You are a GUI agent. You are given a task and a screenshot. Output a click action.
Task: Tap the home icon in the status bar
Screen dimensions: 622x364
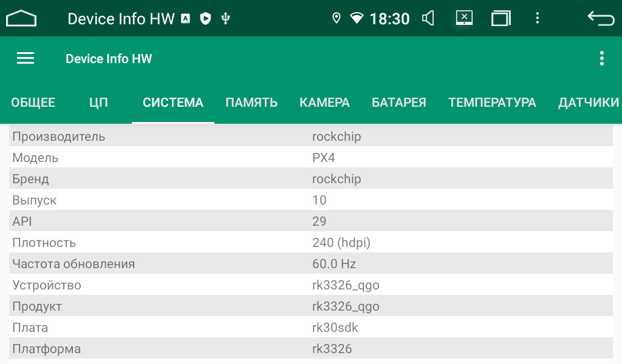click(21, 18)
